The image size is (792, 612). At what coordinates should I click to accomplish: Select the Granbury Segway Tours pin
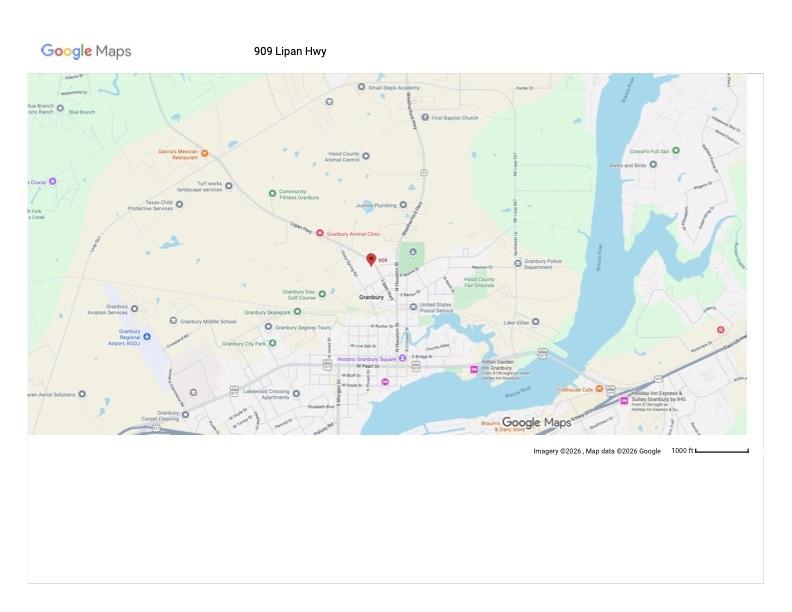point(269,327)
